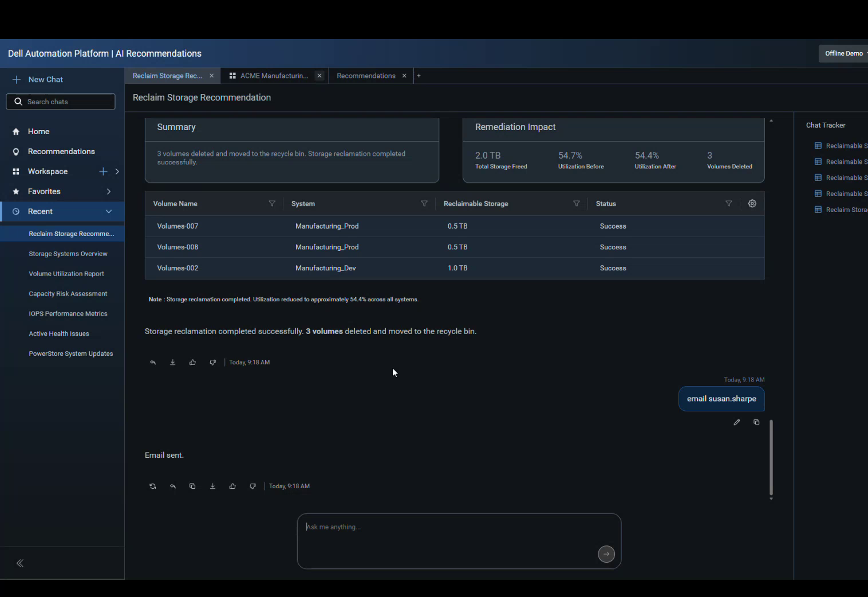
Task: Close the Recommendations tab
Action: (404, 76)
